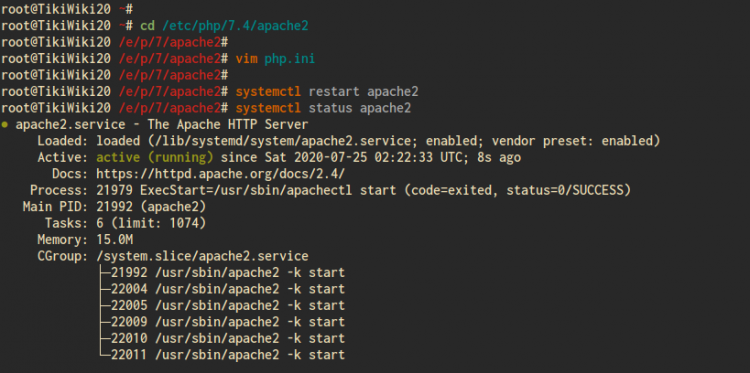The height and width of the screenshot is (373, 750).
Task: Click the "Active:" label
Action: (63, 157)
